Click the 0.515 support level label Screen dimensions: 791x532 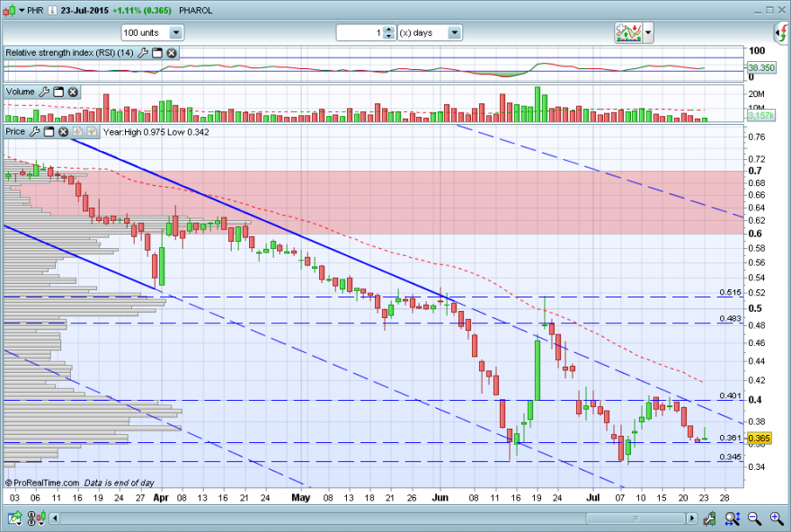(730, 292)
